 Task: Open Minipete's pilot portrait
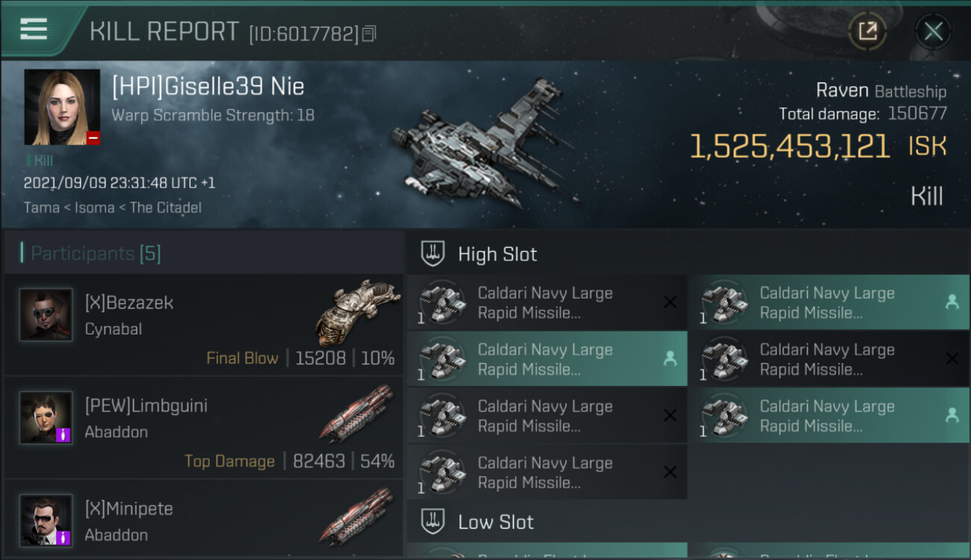pyautogui.click(x=46, y=520)
